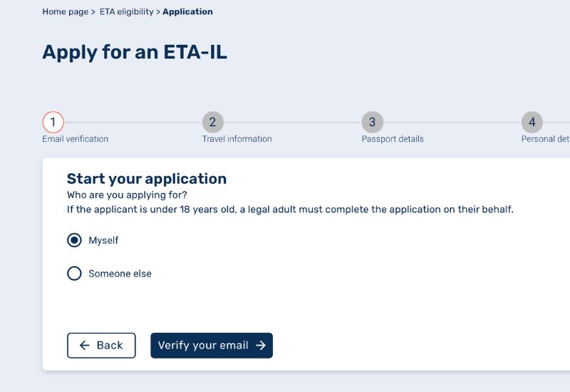This screenshot has width=570, height=392.
Task: Open the ETA eligibility breadcrumb link
Action: coord(127,11)
